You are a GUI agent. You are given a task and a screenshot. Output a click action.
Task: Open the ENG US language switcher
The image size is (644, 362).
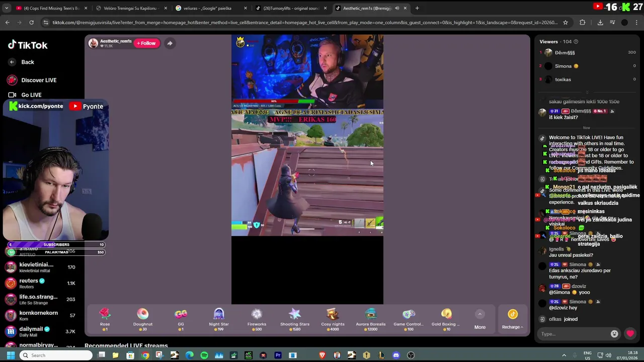[x=587, y=355]
